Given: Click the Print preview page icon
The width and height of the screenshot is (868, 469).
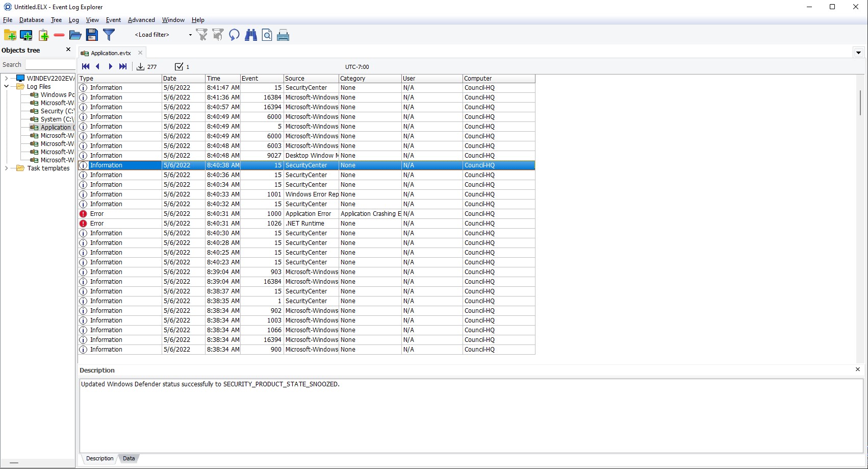Looking at the screenshot, I should 267,35.
